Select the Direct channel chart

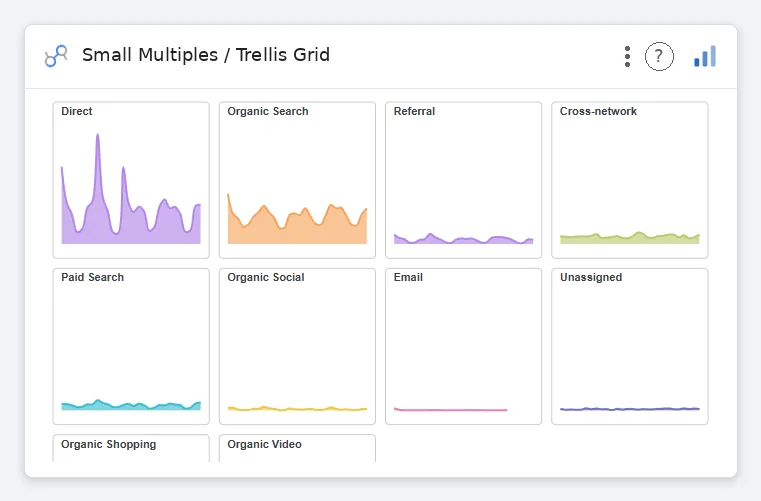[x=131, y=180]
